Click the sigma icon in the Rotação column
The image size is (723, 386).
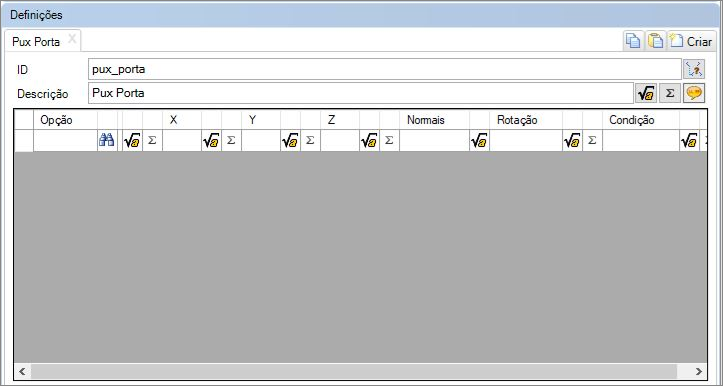pos(592,141)
